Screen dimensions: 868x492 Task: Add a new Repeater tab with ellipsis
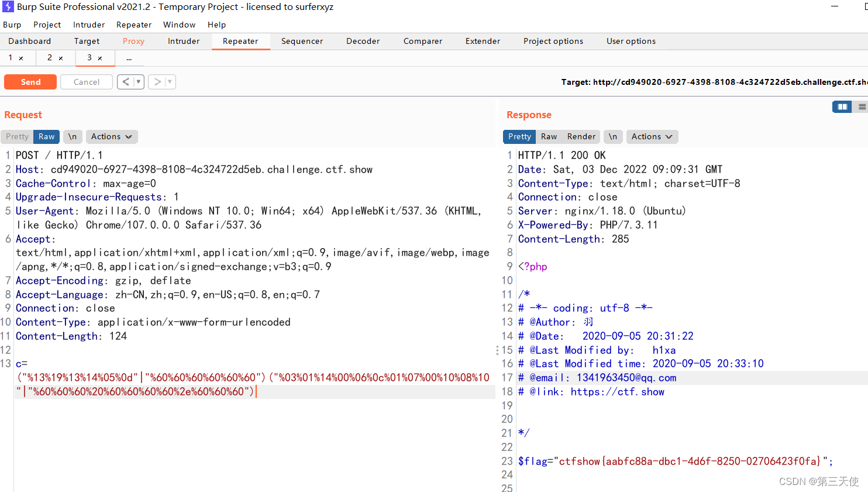click(x=129, y=58)
